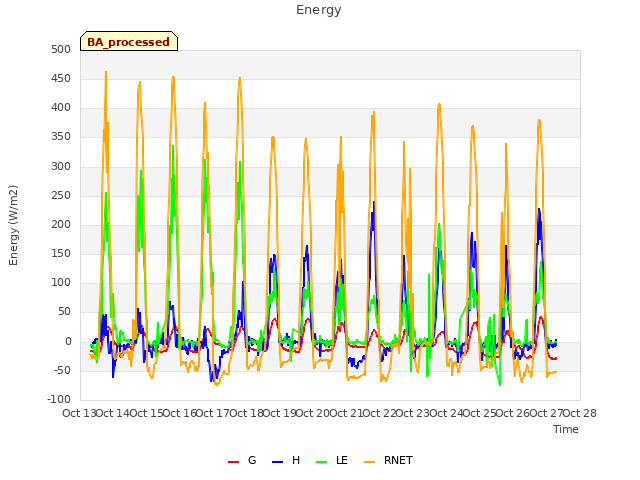This screenshot has width=640, height=480.
Task: Click the Oct 13 x-axis label
Action: click(79, 413)
